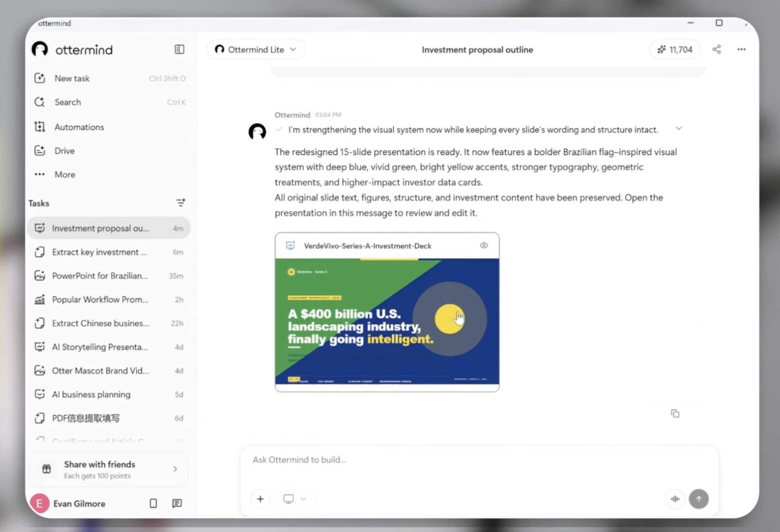Open the mobile device icon beside Evan Gilmore
Image resolution: width=780 pixels, height=532 pixels.
click(x=153, y=503)
